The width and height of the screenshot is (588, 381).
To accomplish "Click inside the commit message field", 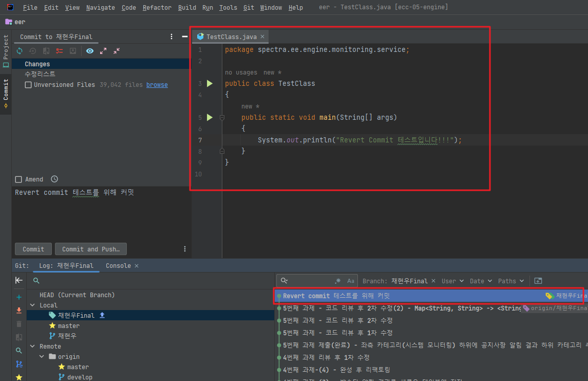I will coord(98,211).
